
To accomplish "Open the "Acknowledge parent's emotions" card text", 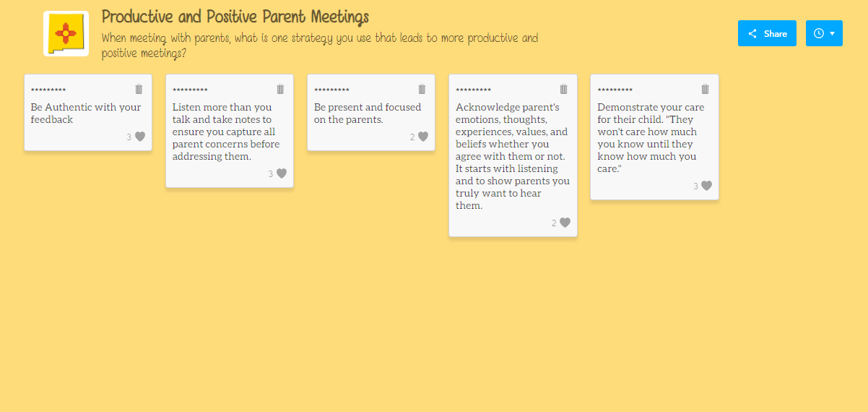I will click(512, 156).
